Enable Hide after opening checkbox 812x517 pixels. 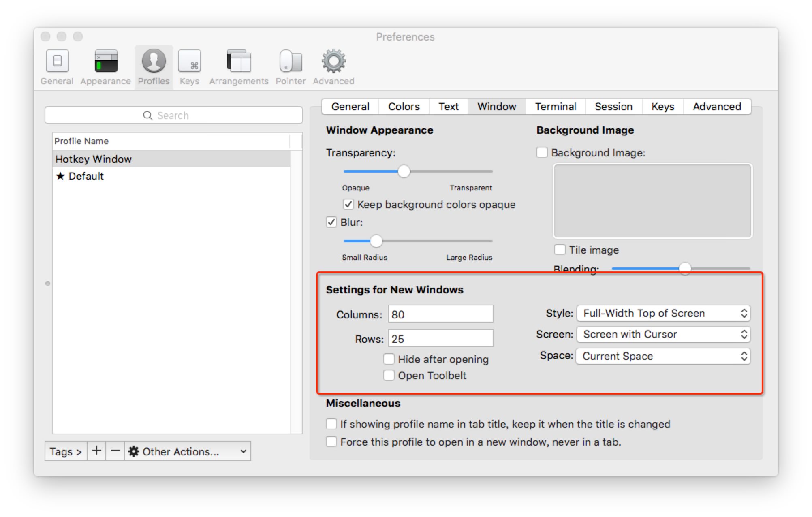point(389,359)
